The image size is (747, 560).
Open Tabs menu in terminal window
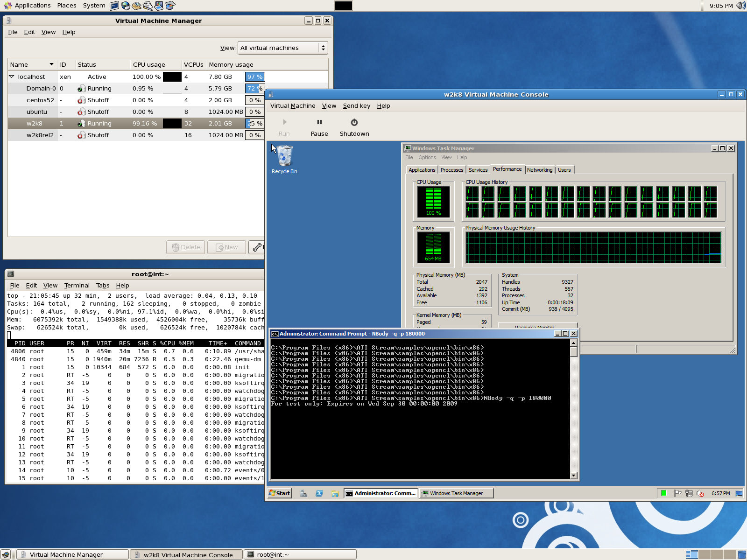tap(103, 286)
